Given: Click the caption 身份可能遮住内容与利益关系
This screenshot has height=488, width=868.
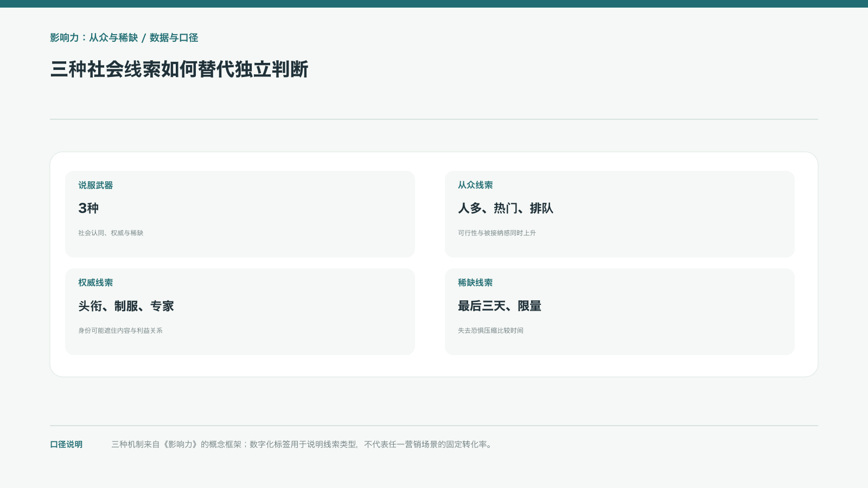Looking at the screenshot, I should 120,331.
